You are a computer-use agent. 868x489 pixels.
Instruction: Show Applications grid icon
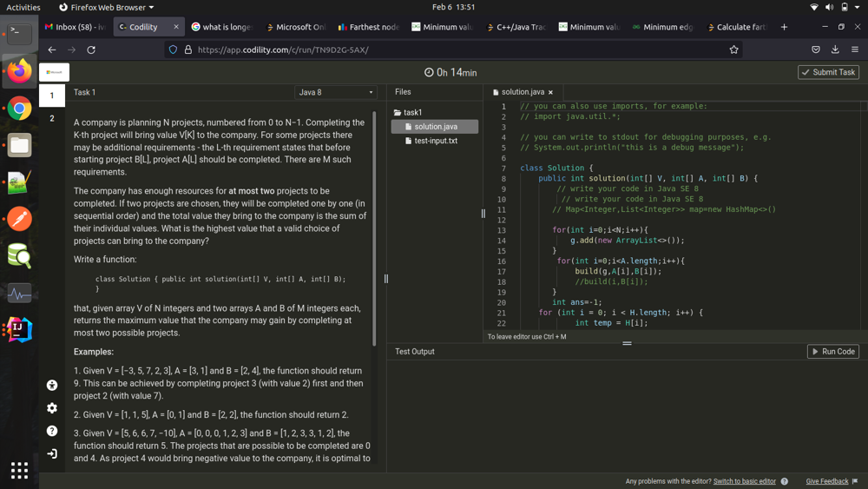pos(19,470)
